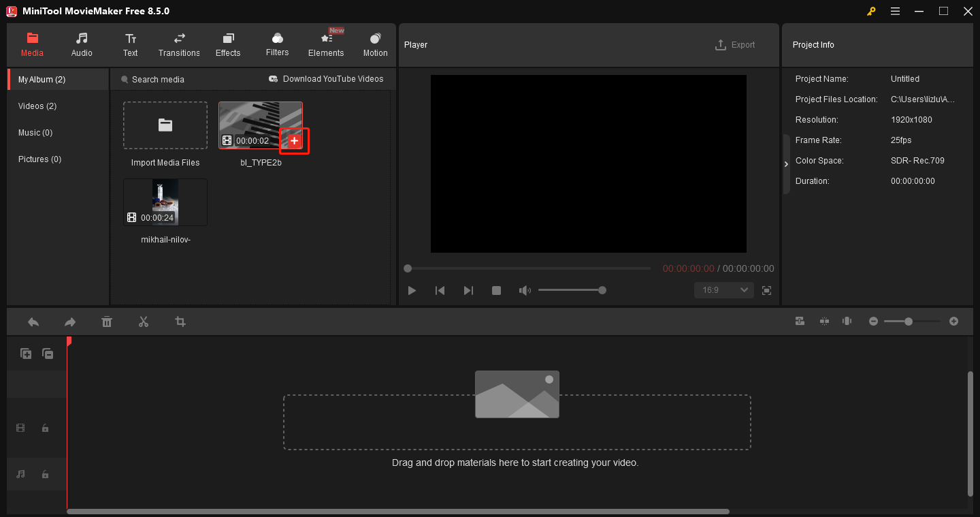
Task: Open the Effects panel
Action: pos(227,44)
